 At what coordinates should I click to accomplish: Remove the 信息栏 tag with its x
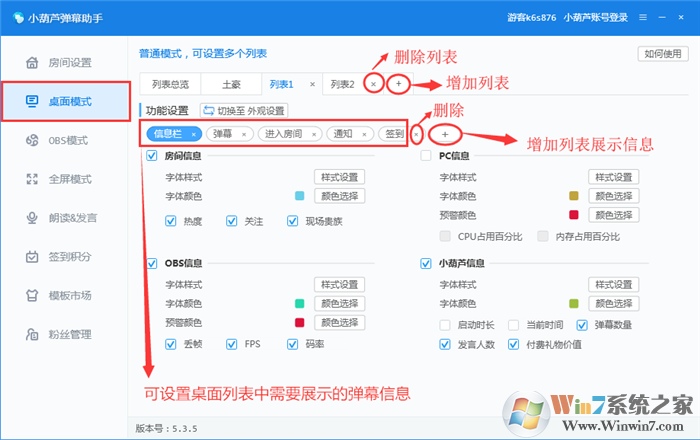coord(194,134)
